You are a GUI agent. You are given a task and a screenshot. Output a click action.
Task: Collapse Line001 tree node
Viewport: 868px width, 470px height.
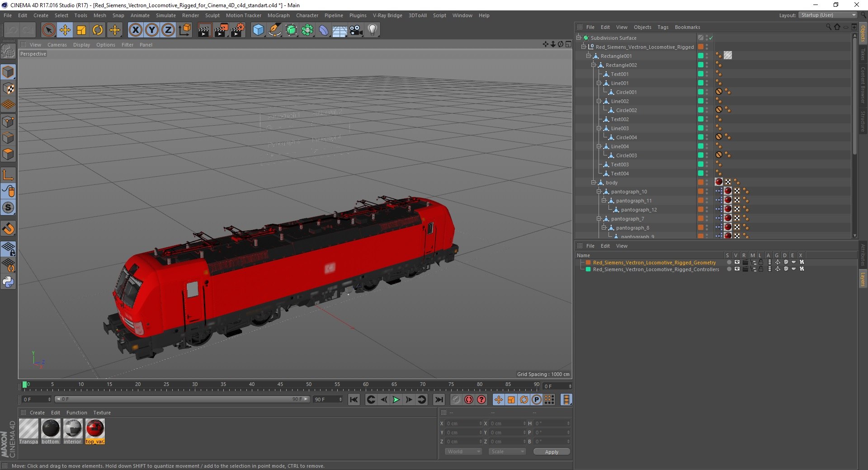click(599, 83)
